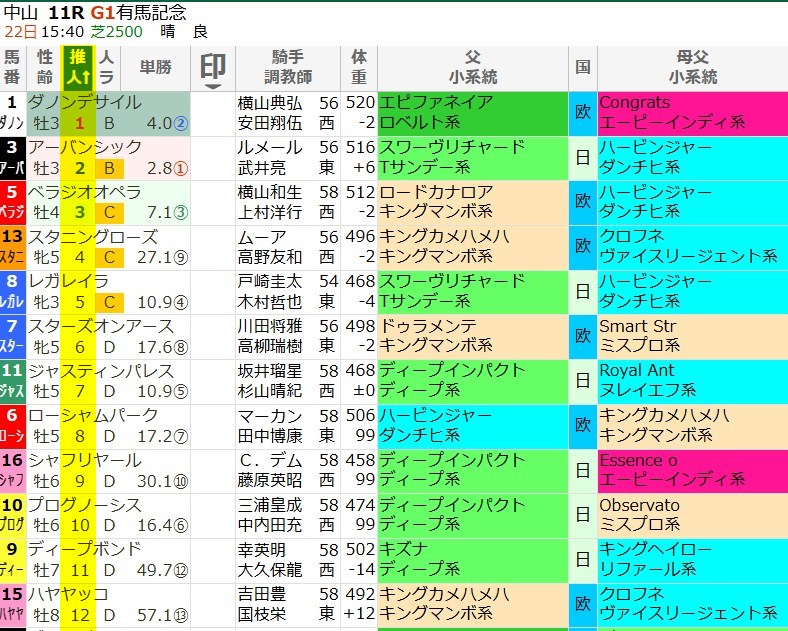Click the blue number 7 badge for スターズオンアース
Image resolution: width=788 pixels, height=631 pixels.
12,326
